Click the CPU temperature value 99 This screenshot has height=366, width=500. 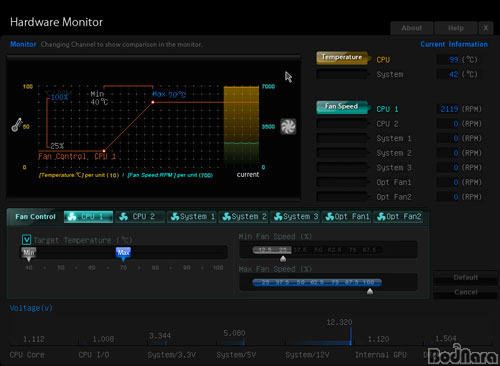coord(453,60)
